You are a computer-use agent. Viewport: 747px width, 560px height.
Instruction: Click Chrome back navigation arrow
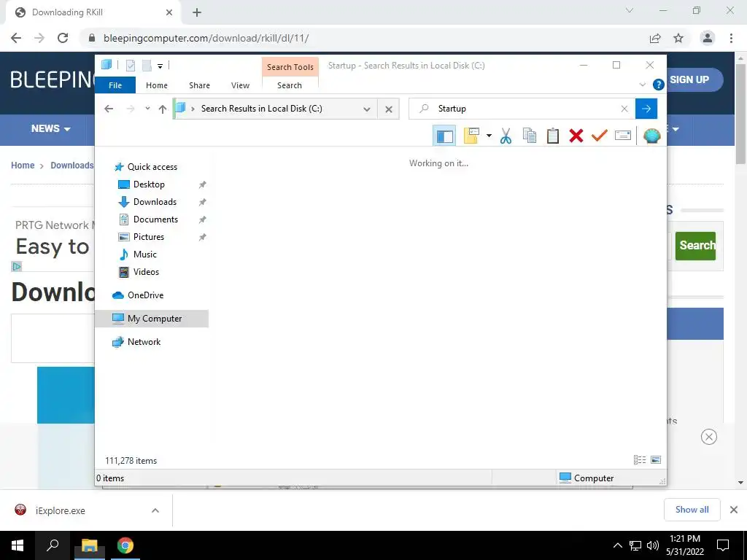coord(16,38)
